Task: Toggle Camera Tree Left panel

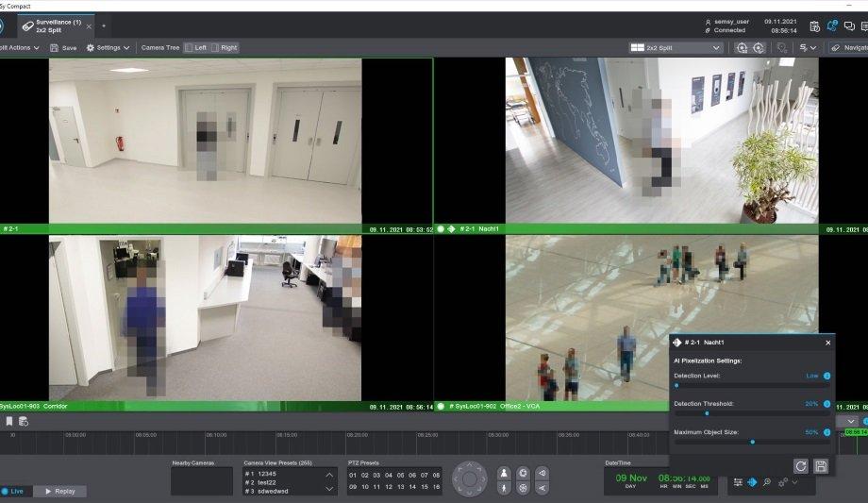Action: tap(196, 47)
